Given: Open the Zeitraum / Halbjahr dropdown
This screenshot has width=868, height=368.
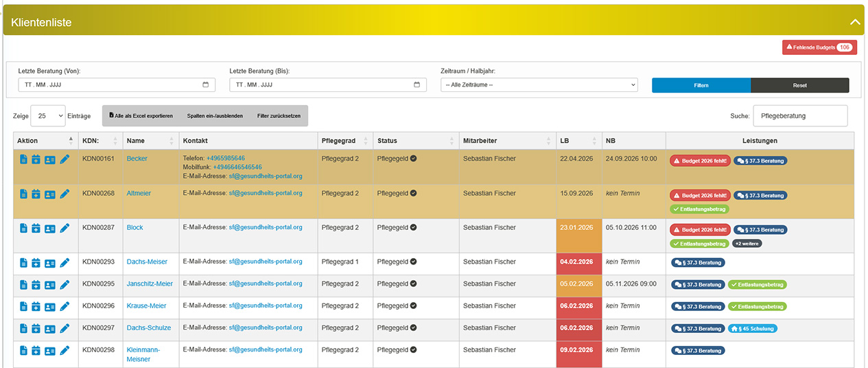Looking at the screenshot, I should pyautogui.click(x=539, y=85).
